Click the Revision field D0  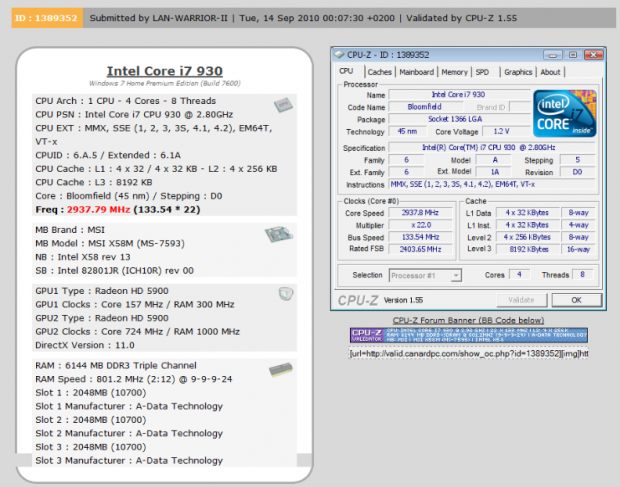coord(577,172)
